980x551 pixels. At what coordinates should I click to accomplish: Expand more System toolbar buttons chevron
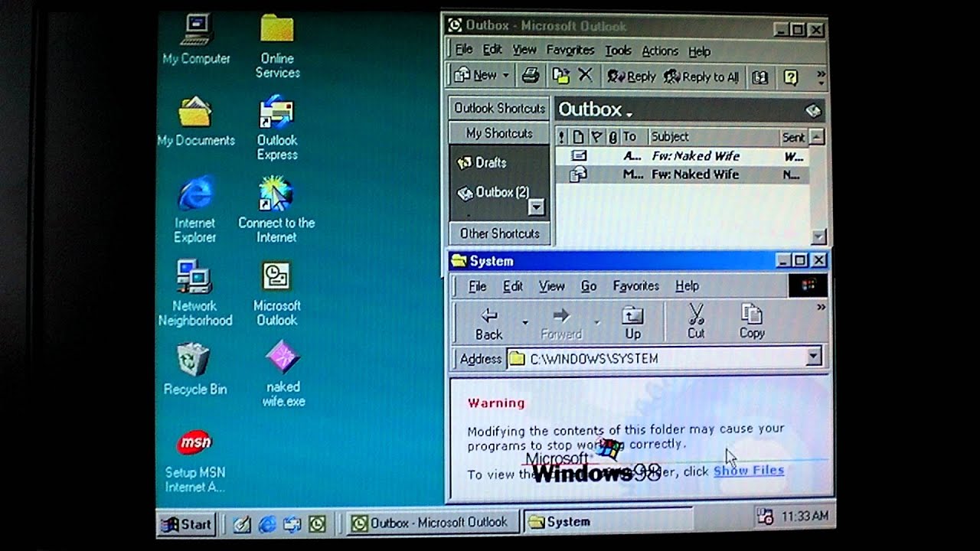821,308
